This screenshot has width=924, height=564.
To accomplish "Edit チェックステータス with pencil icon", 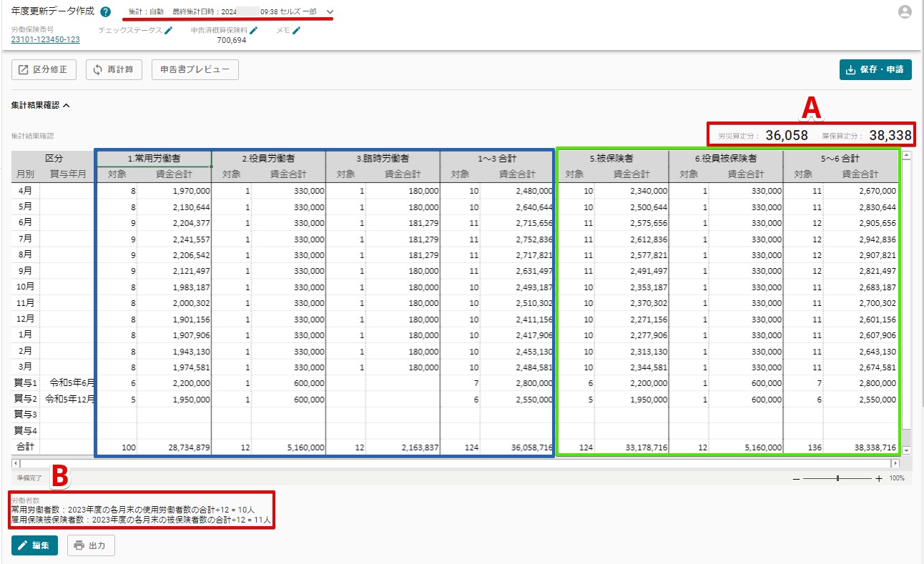I will (169, 30).
